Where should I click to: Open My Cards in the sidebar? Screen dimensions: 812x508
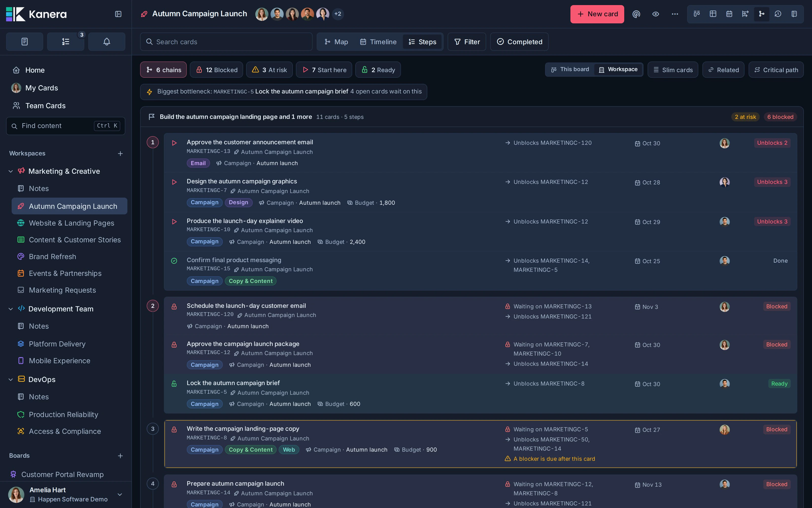(x=66, y=88)
